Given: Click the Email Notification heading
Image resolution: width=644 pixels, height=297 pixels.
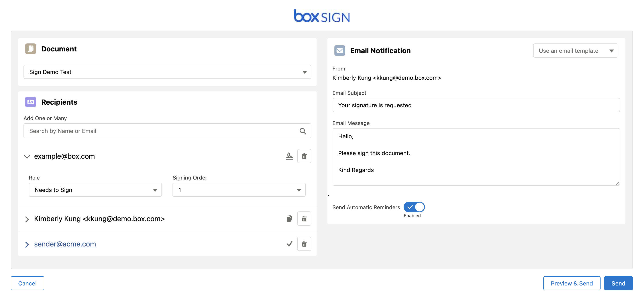Looking at the screenshot, I should click(x=380, y=51).
